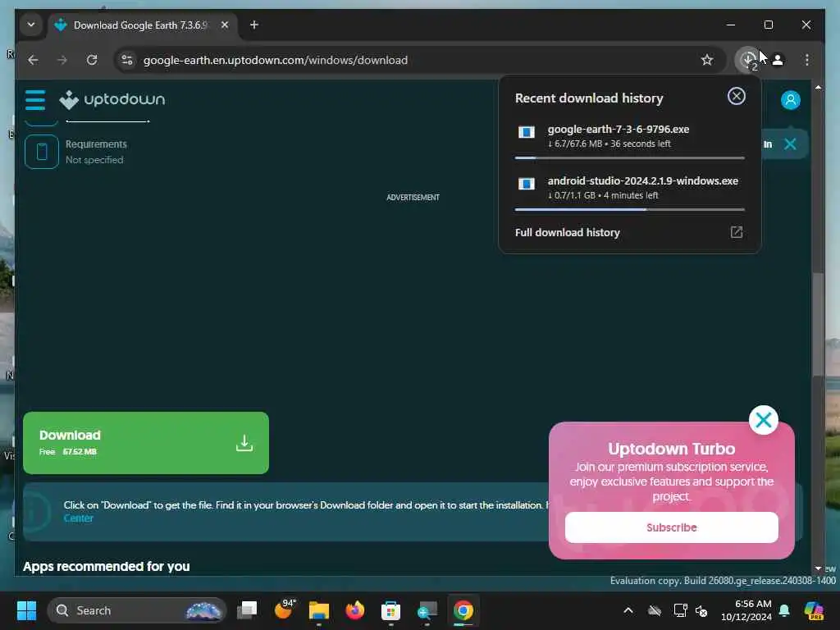The image size is (840, 630).
Task: Show hidden system tray icons
Action: pos(628,610)
